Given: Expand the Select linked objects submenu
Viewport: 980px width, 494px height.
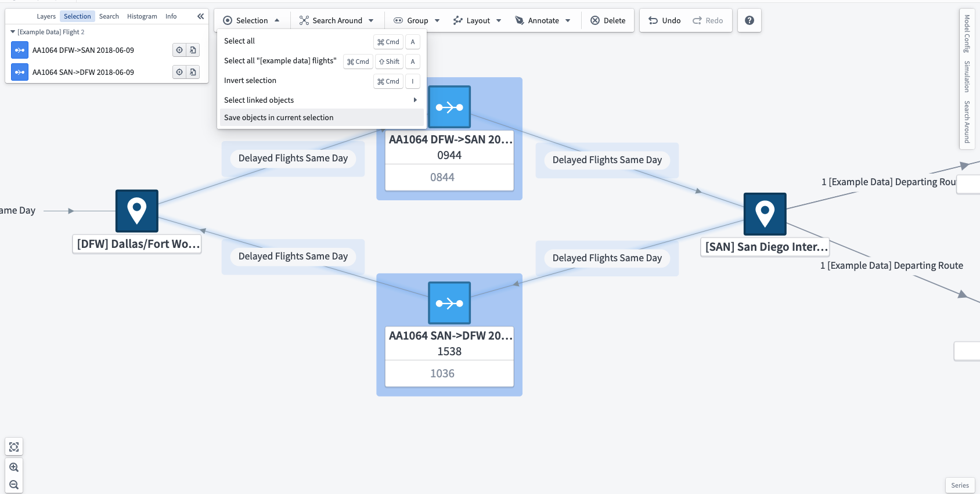Looking at the screenshot, I should point(321,100).
